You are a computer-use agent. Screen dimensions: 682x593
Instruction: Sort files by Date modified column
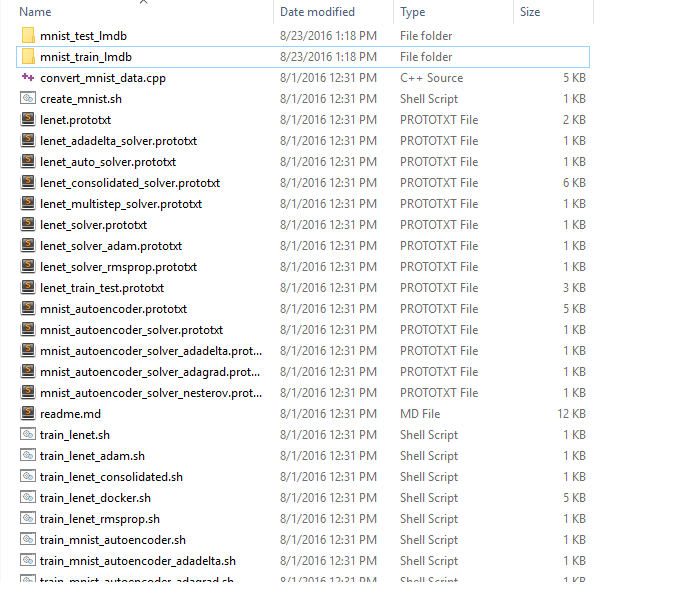click(317, 12)
